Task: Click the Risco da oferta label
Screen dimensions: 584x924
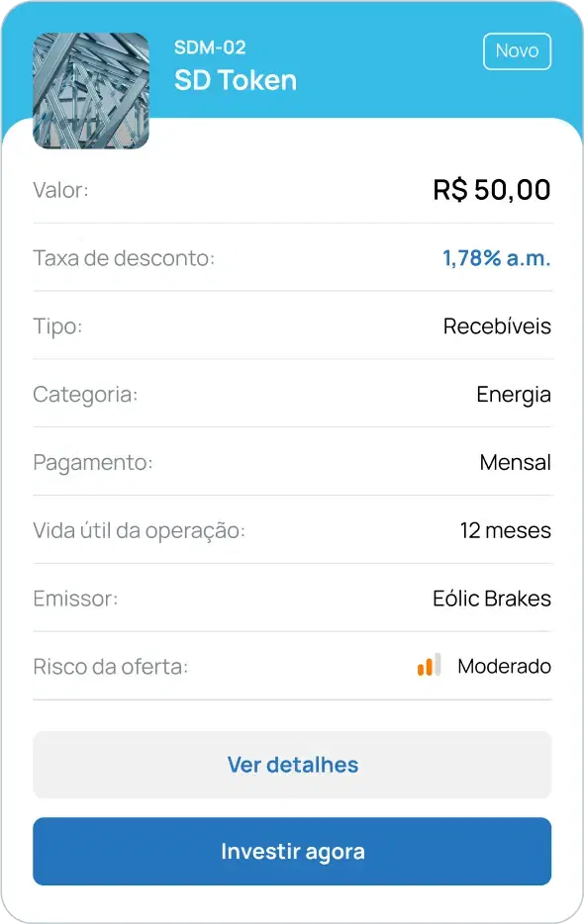Action: click(x=111, y=667)
